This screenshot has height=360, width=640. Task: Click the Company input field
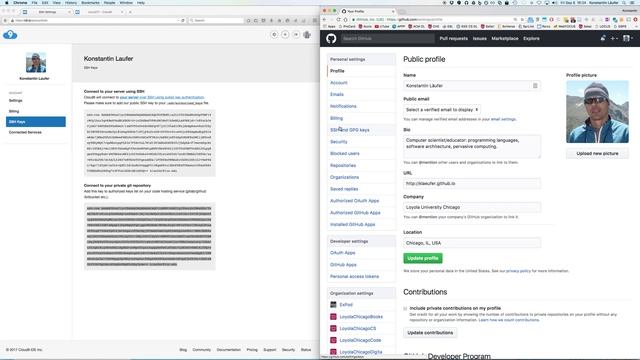pos(472,207)
